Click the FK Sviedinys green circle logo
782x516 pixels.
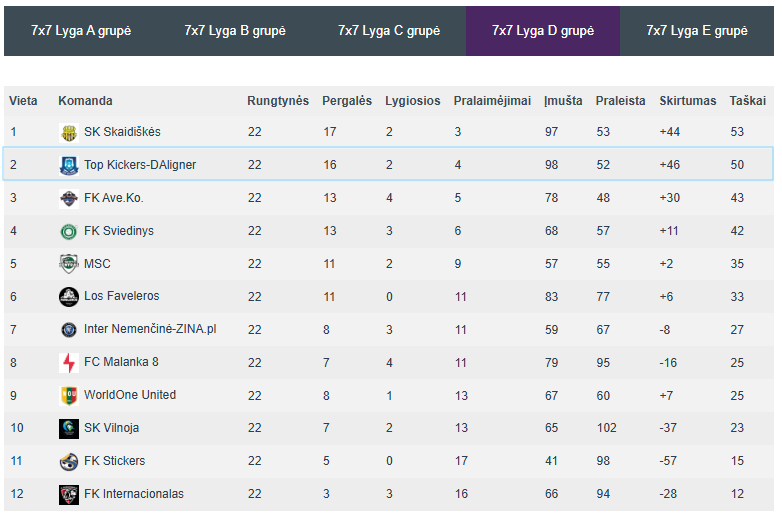click(69, 231)
